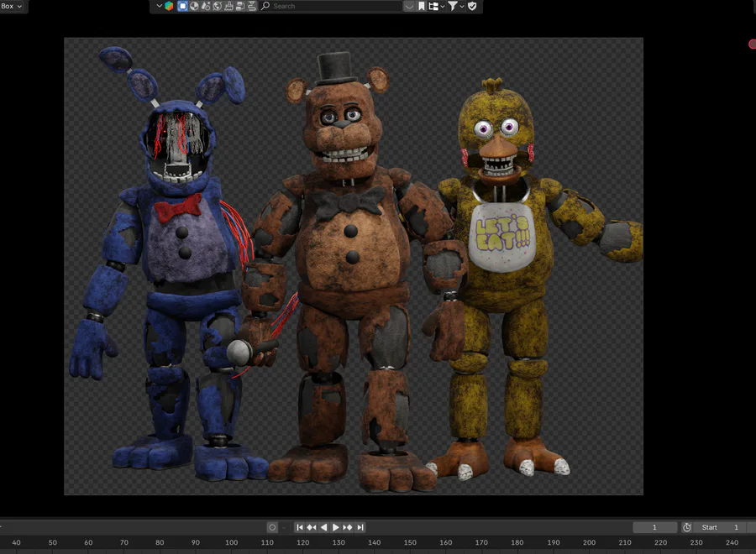Open the Box select mode dropdown

tap(12, 6)
